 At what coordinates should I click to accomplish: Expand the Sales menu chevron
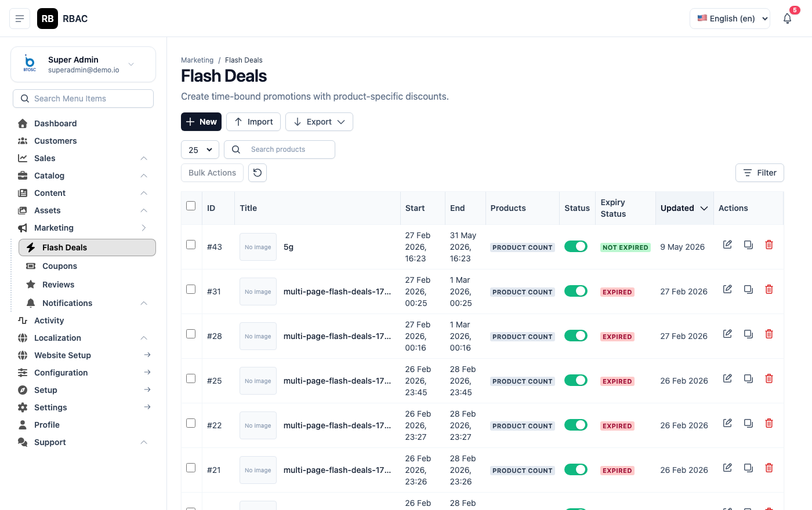(x=144, y=158)
